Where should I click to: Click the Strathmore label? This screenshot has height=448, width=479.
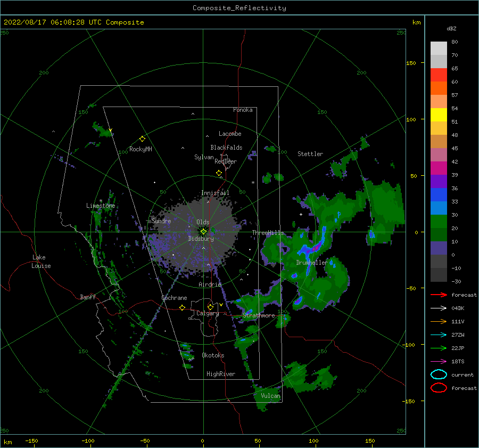[x=259, y=315]
